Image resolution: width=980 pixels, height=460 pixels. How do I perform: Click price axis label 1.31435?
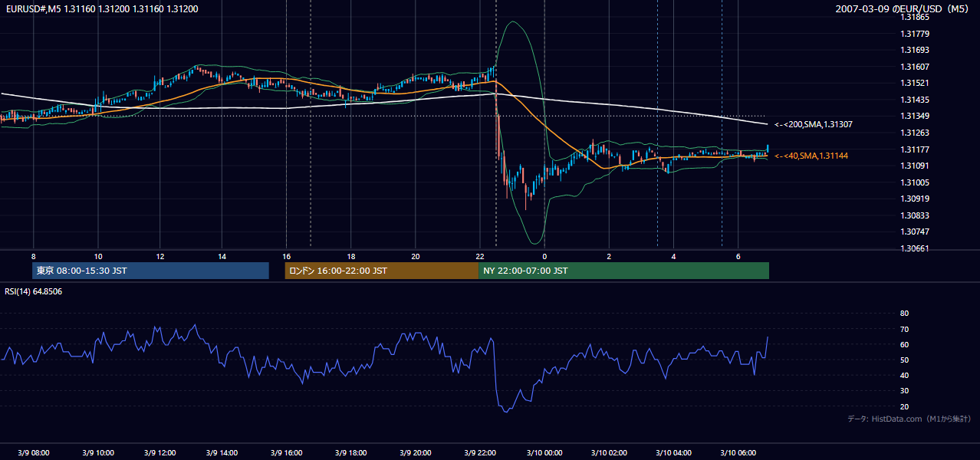914,100
